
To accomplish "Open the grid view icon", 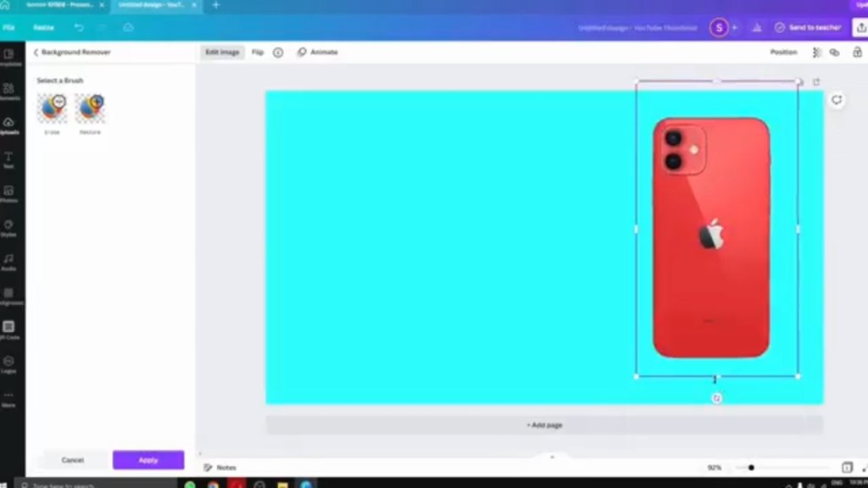I will tap(847, 468).
